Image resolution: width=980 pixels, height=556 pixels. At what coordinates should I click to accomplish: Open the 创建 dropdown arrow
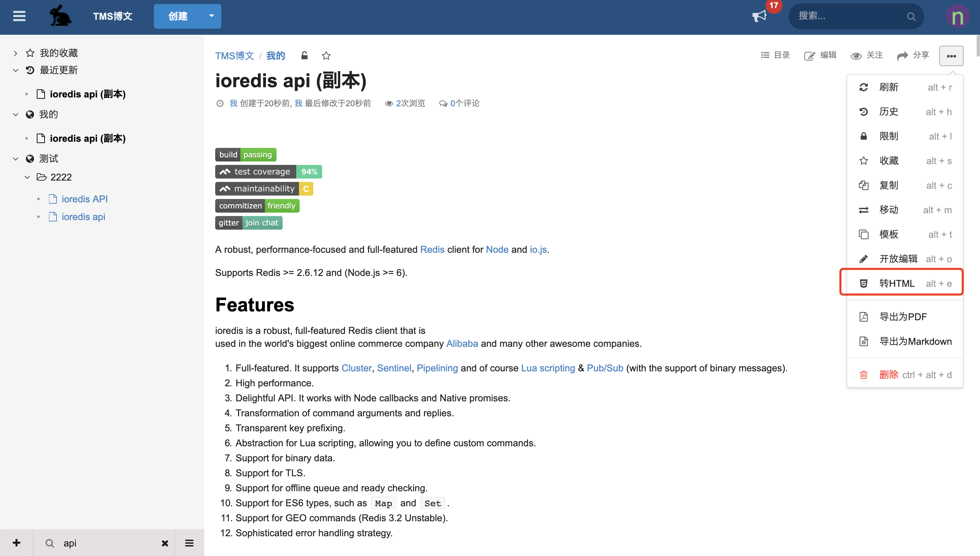pyautogui.click(x=211, y=16)
